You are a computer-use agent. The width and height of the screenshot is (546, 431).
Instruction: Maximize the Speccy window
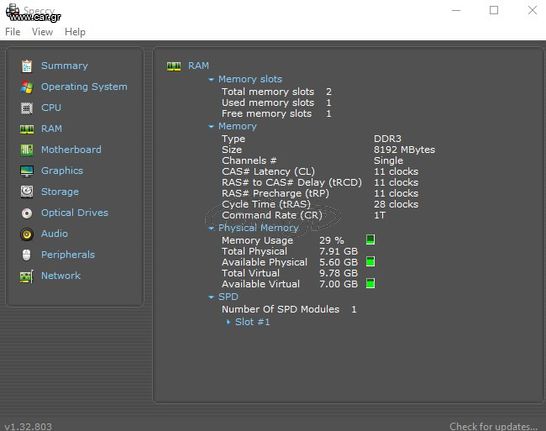(x=493, y=10)
